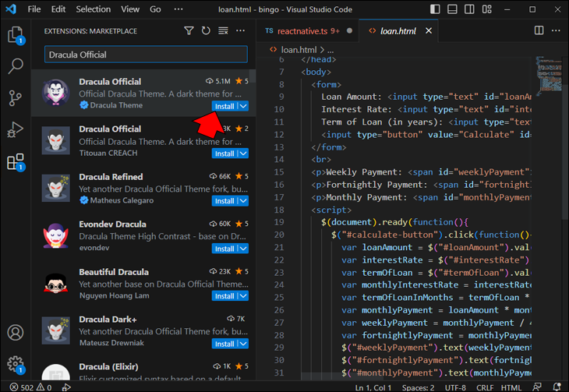Close the loan.html tab
Screen dimensions: 569x392
(x=429, y=31)
